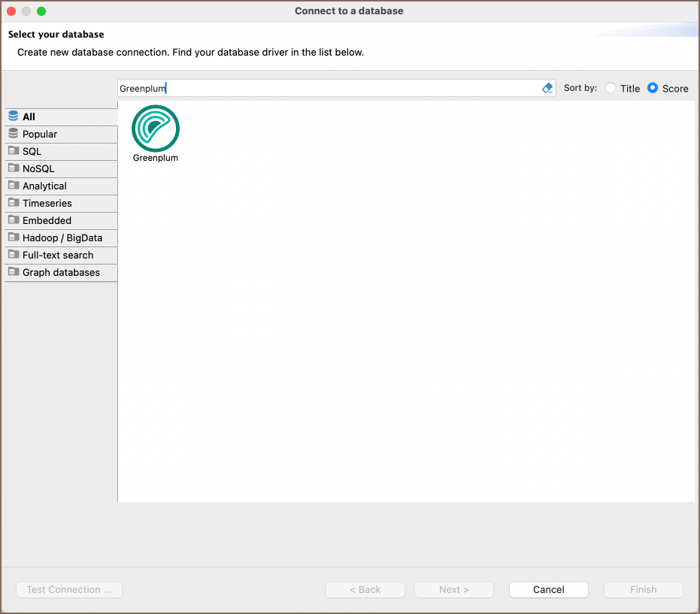Click the Test Connection button
This screenshot has width=700, height=614.
[x=69, y=590]
